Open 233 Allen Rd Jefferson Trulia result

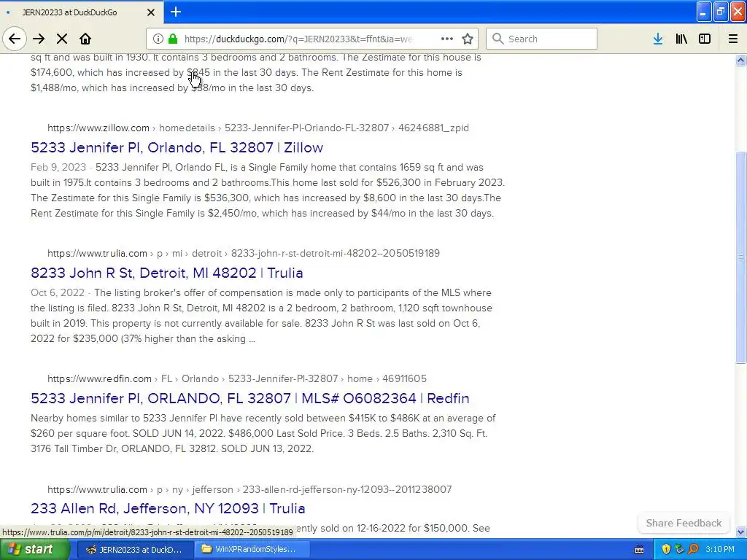(x=168, y=508)
